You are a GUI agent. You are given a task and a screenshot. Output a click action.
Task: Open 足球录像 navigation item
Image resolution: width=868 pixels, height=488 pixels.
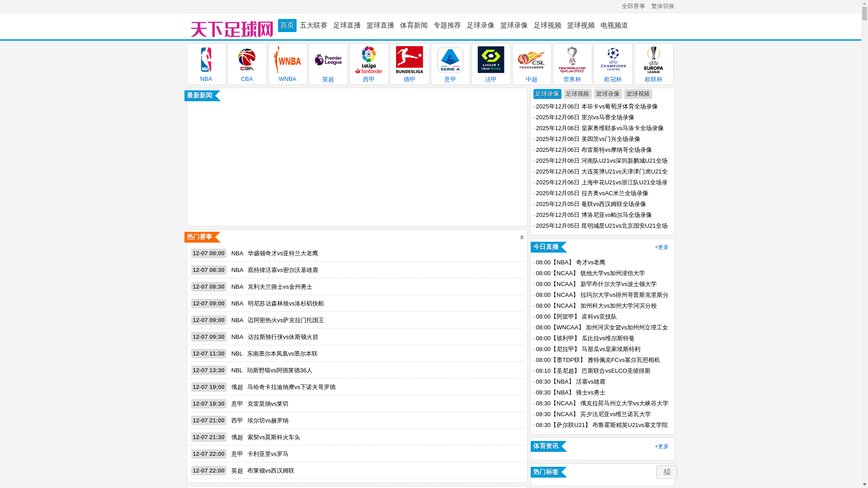(481, 25)
